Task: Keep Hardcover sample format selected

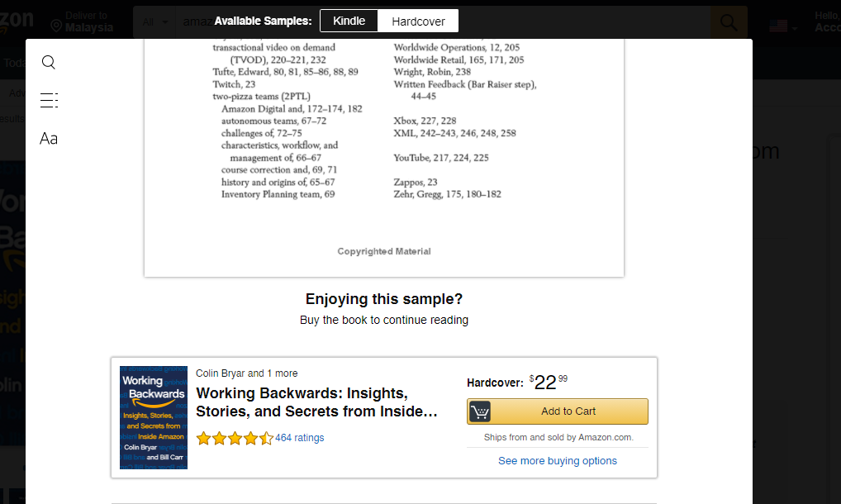Action: point(417,21)
